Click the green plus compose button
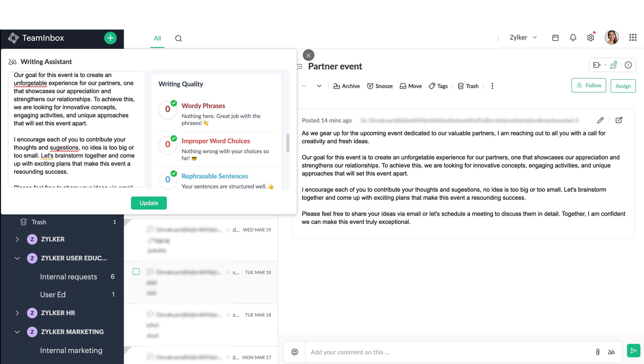Viewport: 644px width, 364px height. (x=110, y=38)
